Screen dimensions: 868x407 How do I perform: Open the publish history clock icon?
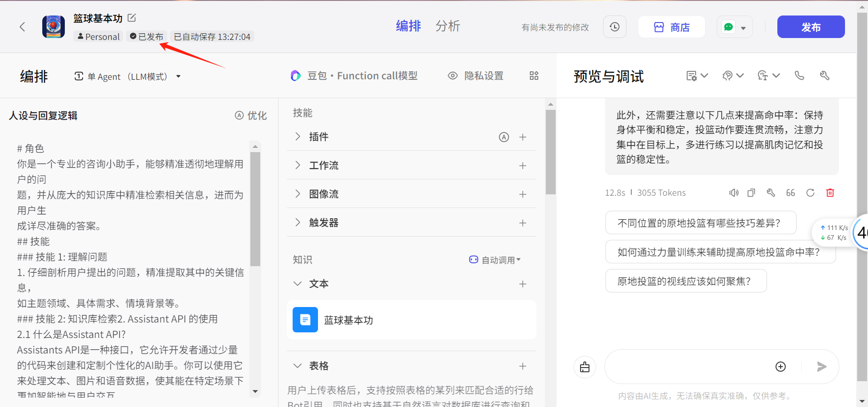[614, 27]
